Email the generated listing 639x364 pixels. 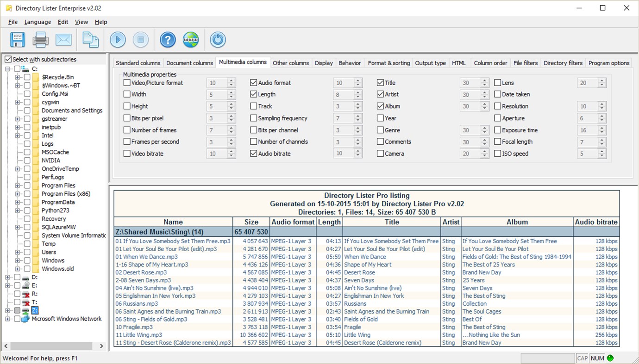63,40
